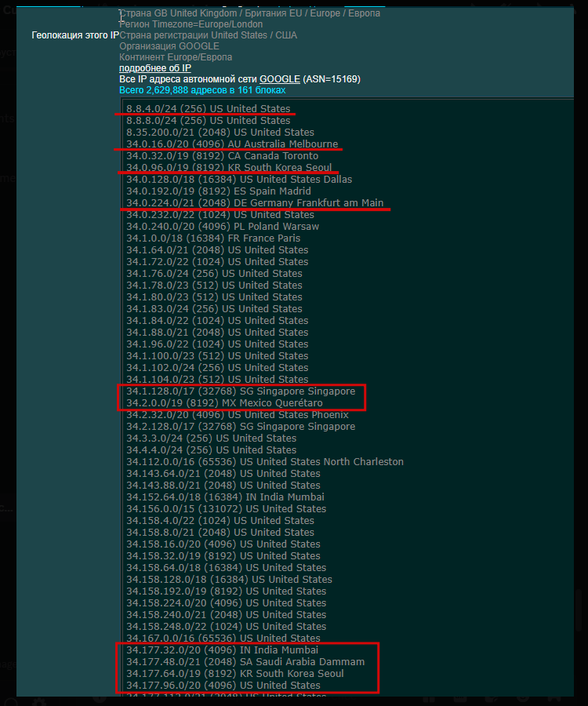
Task: Select the 34.177.64.0/19 South Korea Seoul row
Action: [x=235, y=674]
